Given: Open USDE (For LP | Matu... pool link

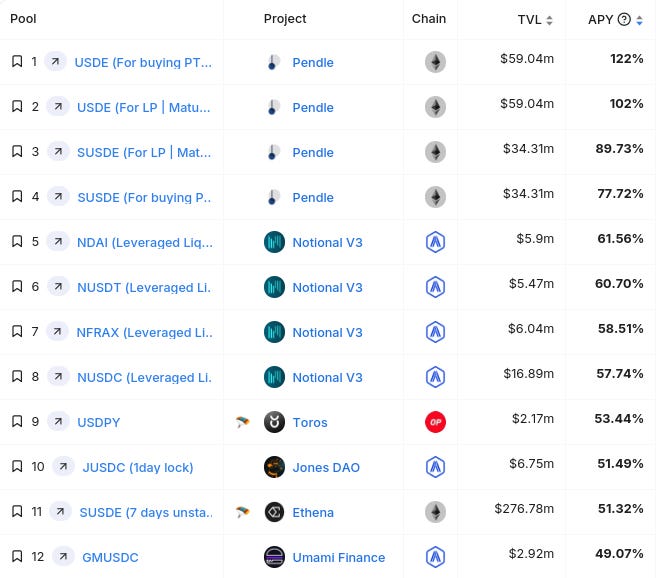Looking at the screenshot, I should point(144,107).
